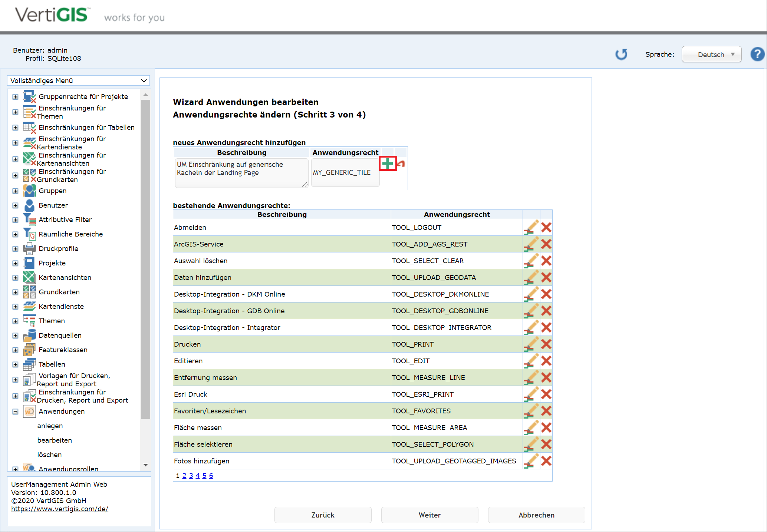Open the Sprache Deutsch dropdown
The height and width of the screenshot is (532, 767).
pos(711,54)
